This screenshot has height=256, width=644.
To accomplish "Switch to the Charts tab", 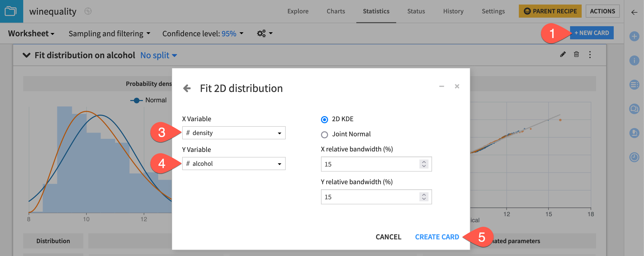I will (x=336, y=11).
